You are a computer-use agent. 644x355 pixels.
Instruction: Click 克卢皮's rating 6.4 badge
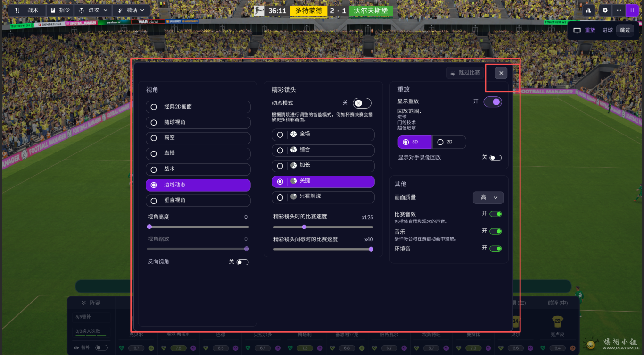tap(557, 348)
